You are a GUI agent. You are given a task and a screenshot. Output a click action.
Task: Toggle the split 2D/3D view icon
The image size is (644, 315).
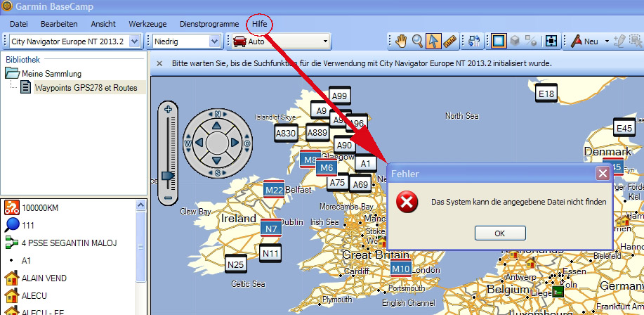[x=531, y=41]
